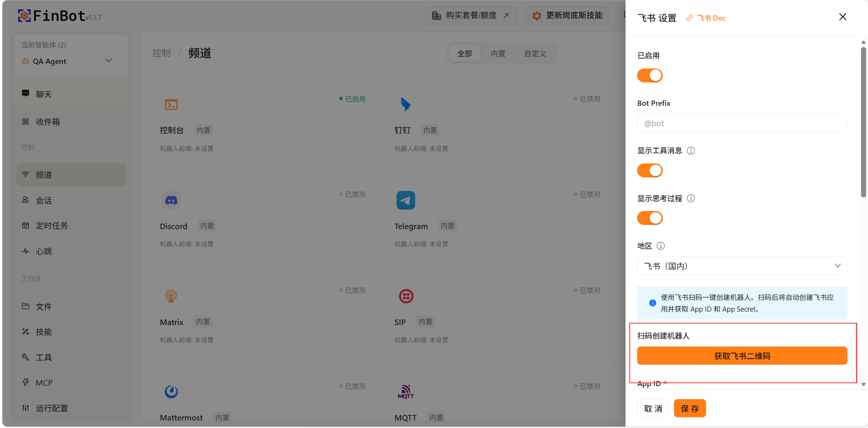868x428 pixels.
Task: Toggle the 显示思考过程 switch
Action: pos(650,218)
